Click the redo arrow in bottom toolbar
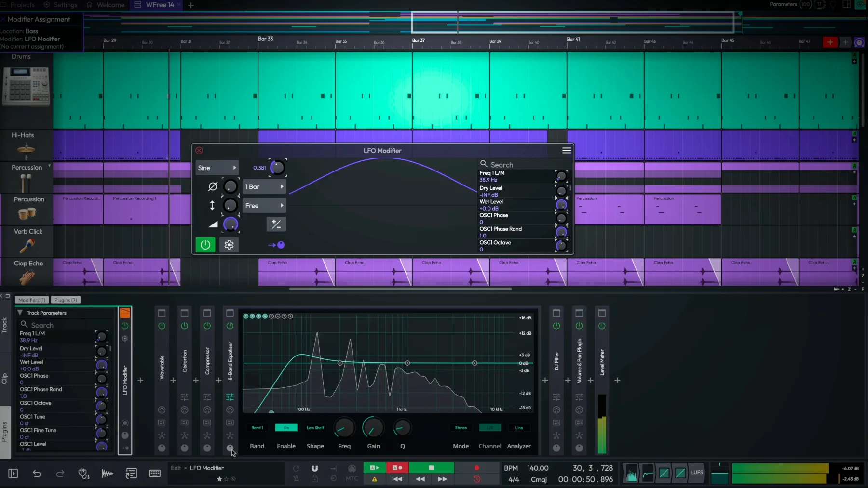Screen dimensions: 868x488 60,474
